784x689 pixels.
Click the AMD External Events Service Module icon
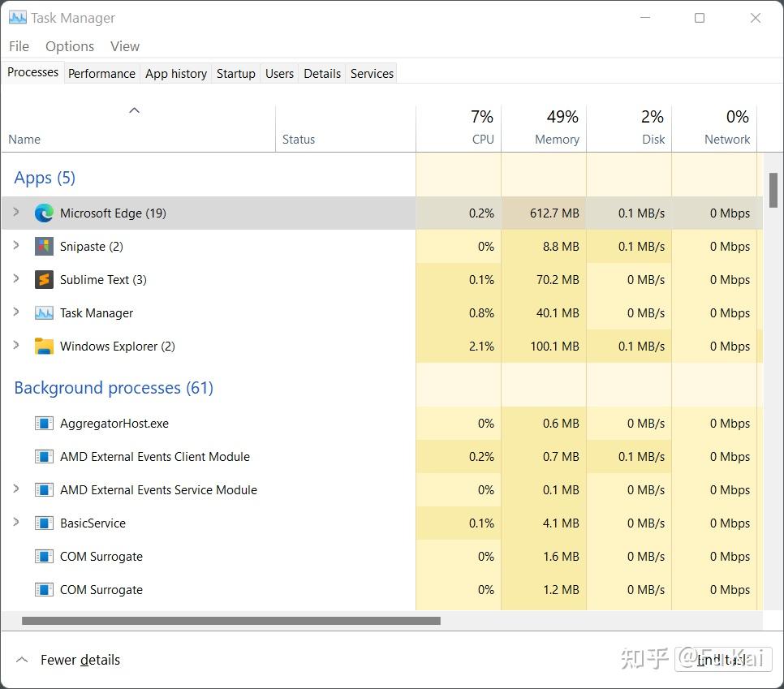(x=44, y=489)
